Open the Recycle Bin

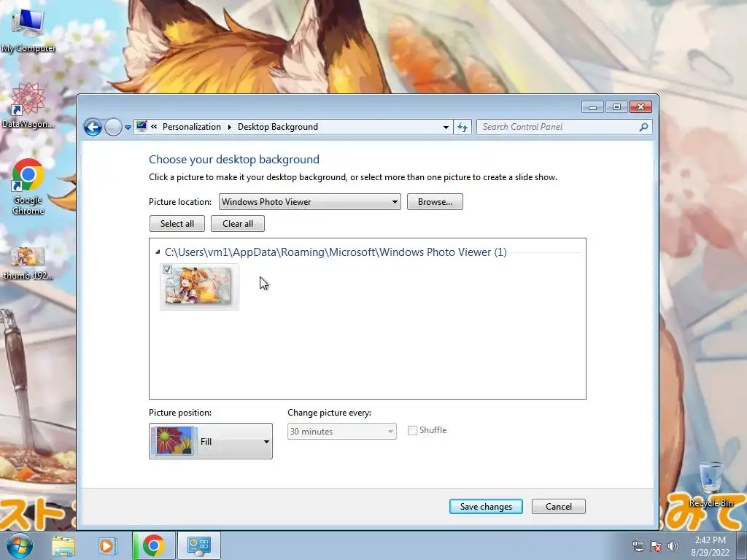711,485
